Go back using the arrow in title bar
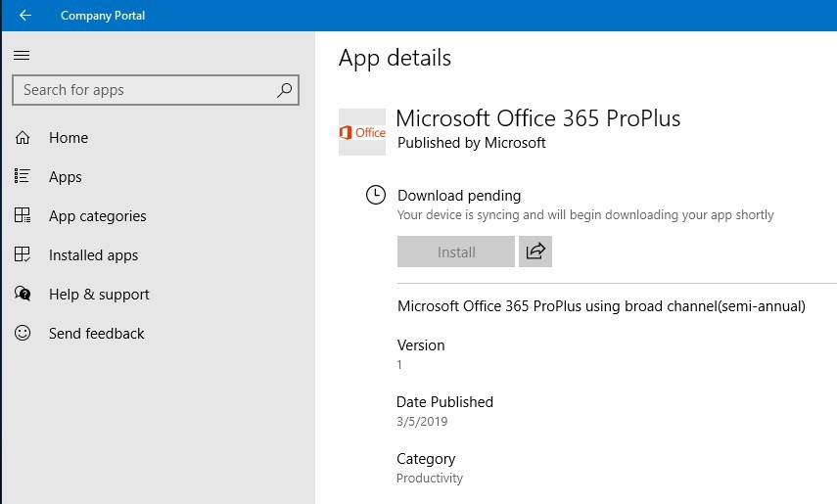 (x=25, y=16)
